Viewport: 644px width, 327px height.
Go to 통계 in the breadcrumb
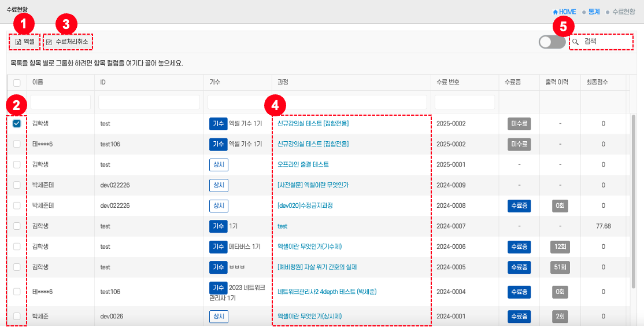click(595, 12)
